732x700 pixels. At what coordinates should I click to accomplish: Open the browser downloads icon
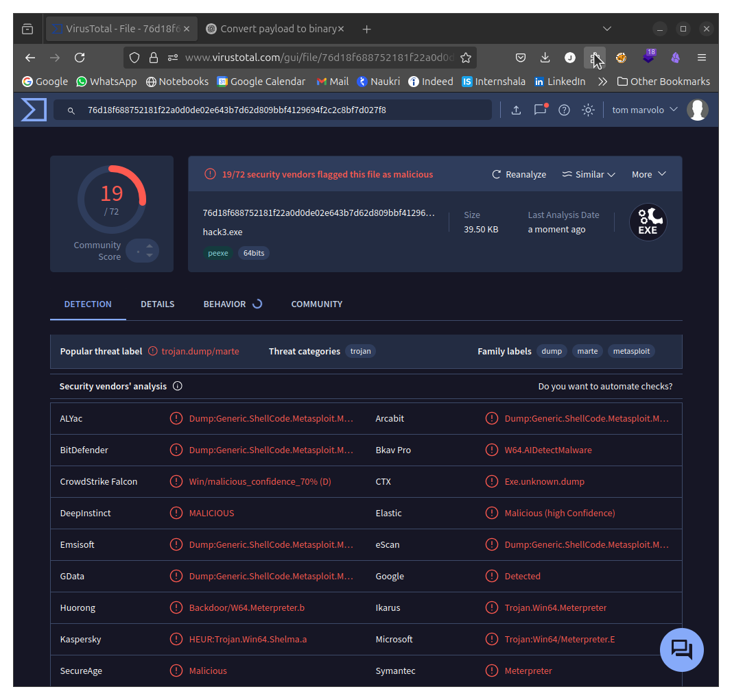pyautogui.click(x=545, y=58)
